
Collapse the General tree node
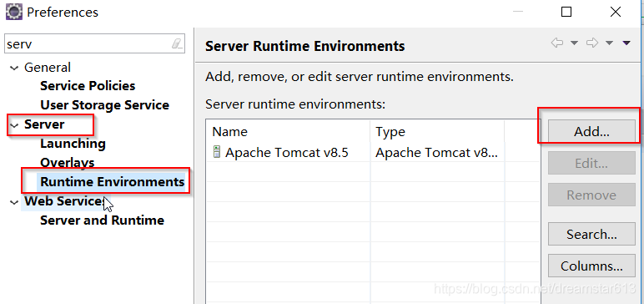pyautogui.click(x=14, y=68)
